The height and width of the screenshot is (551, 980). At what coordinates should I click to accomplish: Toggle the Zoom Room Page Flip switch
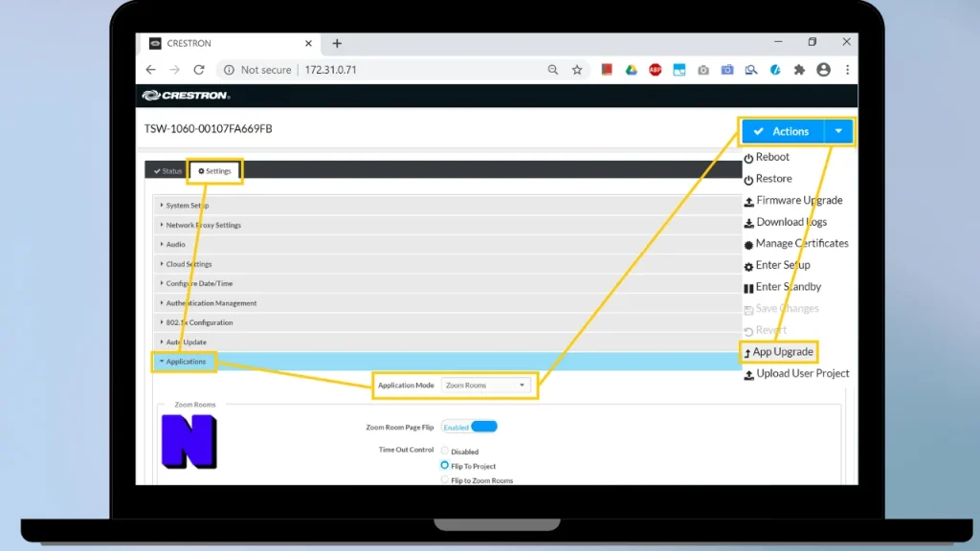click(469, 427)
